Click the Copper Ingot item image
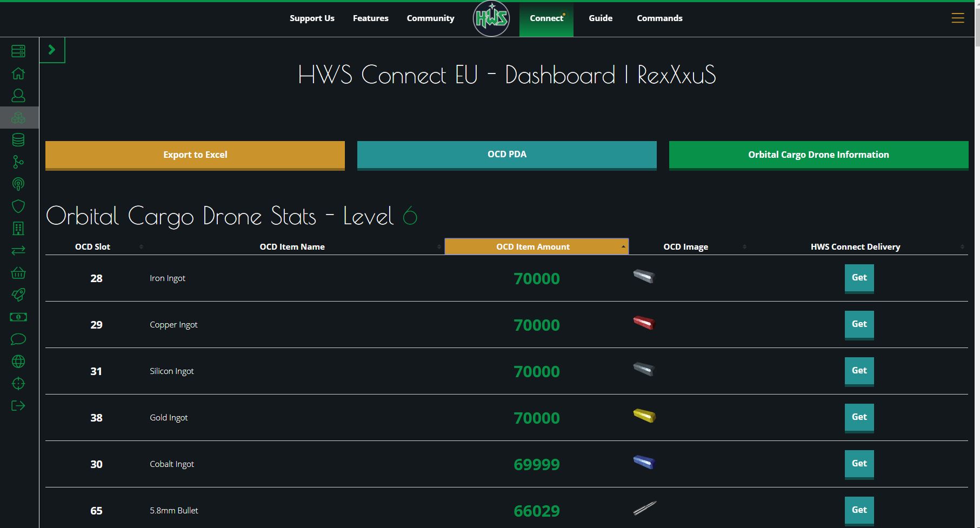 [x=644, y=323]
